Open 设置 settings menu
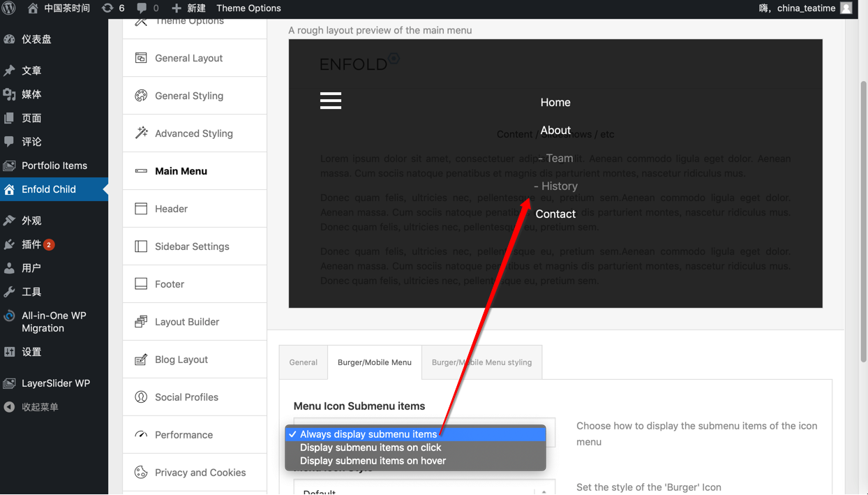The height and width of the screenshot is (495, 868). 54,352
